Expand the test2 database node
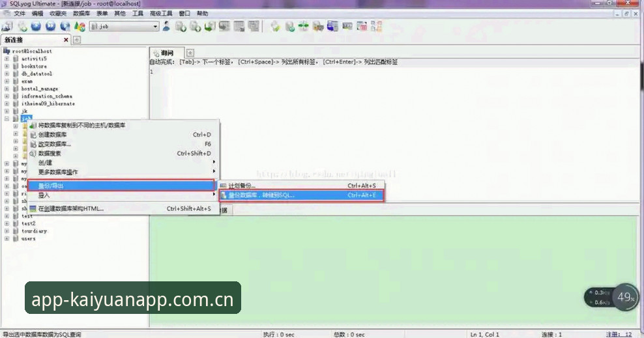Image resolution: width=644 pixels, height=338 pixels. [x=7, y=223]
